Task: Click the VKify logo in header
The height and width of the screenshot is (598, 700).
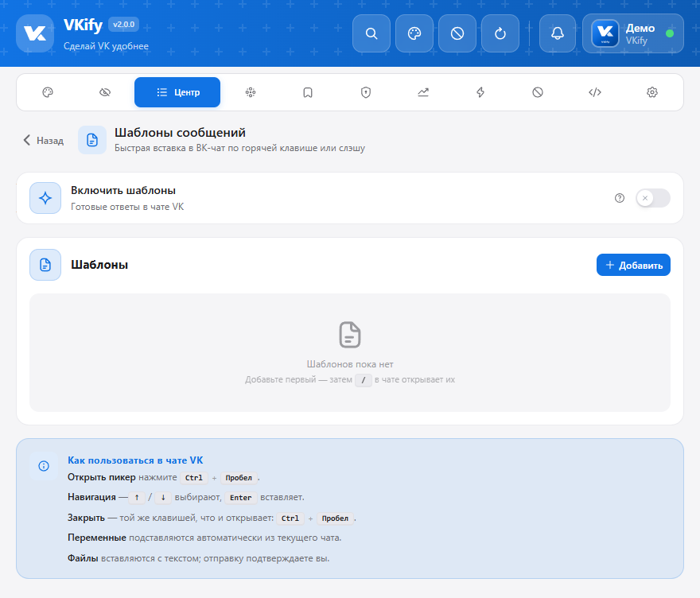Action: tap(35, 33)
